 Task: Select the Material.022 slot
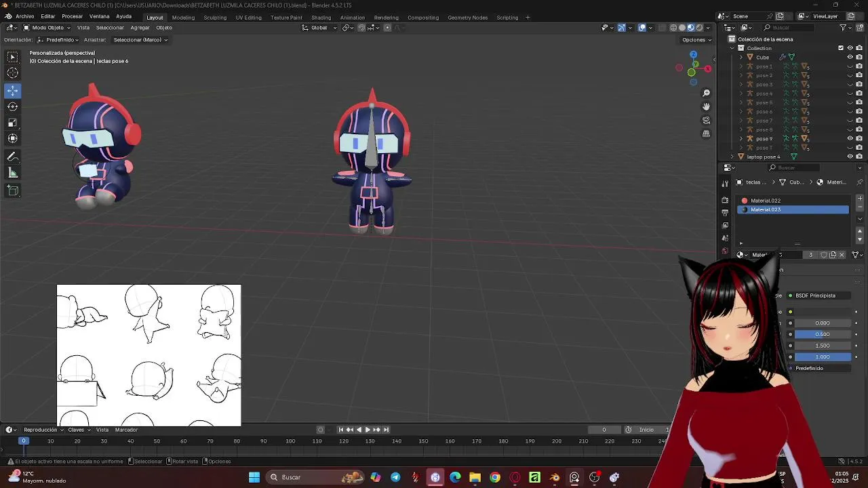793,201
